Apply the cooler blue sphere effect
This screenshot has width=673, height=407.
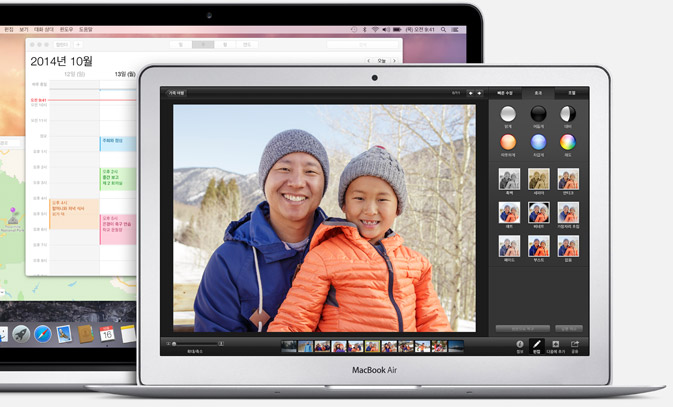pos(539,142)
